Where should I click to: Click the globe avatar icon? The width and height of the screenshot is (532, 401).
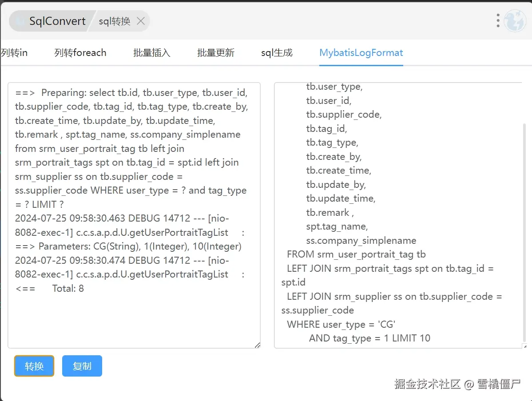515,21
